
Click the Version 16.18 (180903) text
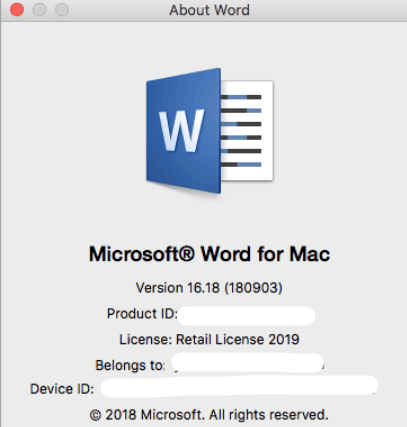[x=209, y=288]
